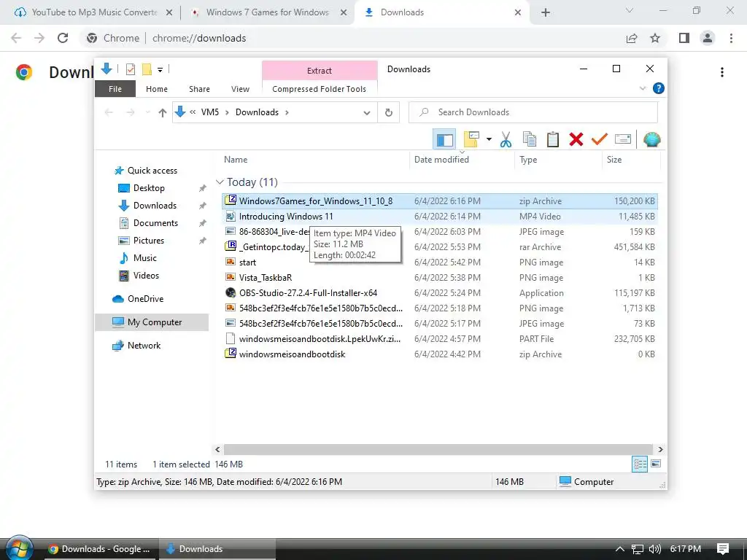
Task: Toggle the navigation pane icon
Action: [x=444, y=139]
